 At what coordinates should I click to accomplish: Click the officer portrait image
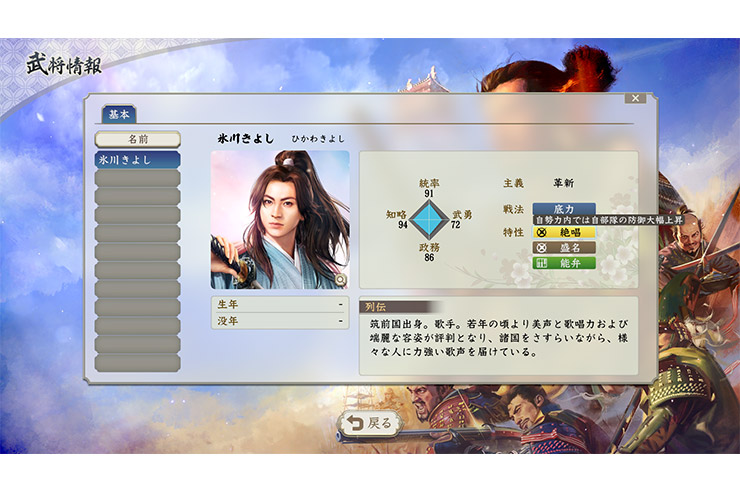tap(280, 220)
